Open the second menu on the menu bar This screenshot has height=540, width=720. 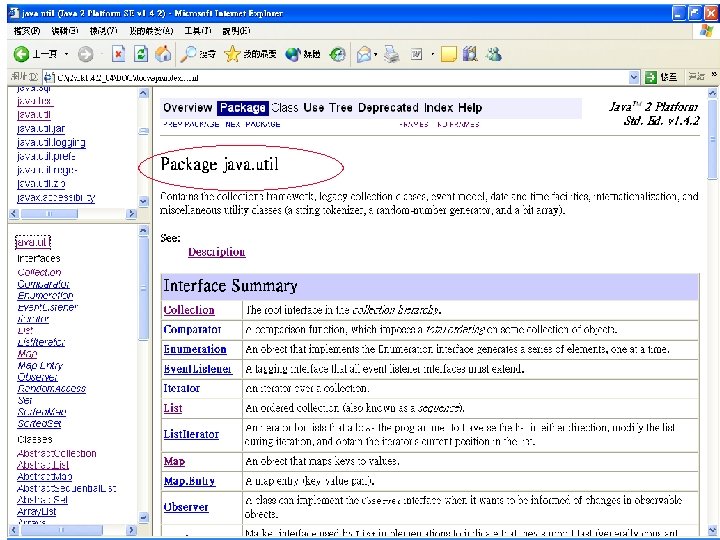pyautogui.click(x=65, y=31)
